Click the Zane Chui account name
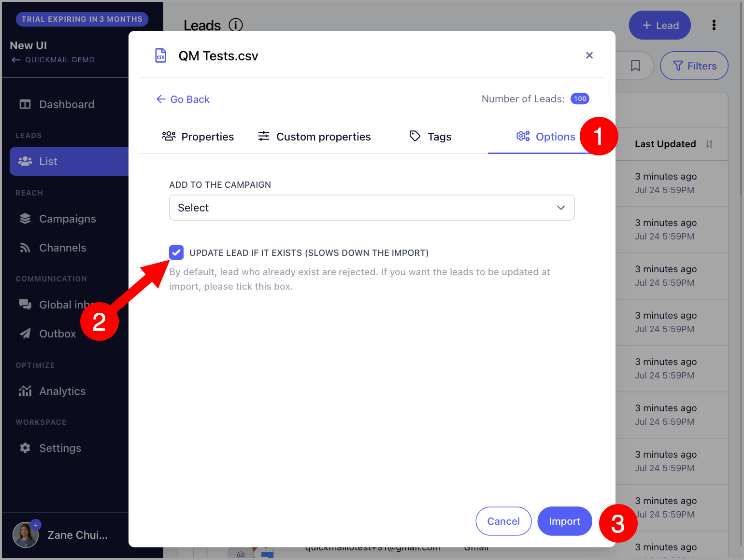The height and width of the screenshot is (560, 744). [77, 535]
